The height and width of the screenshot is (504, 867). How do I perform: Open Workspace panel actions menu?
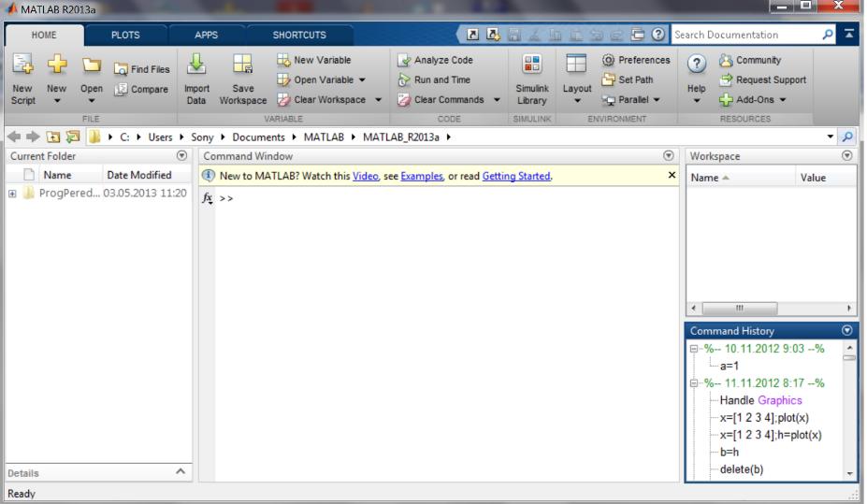click(x=846, y=156)
